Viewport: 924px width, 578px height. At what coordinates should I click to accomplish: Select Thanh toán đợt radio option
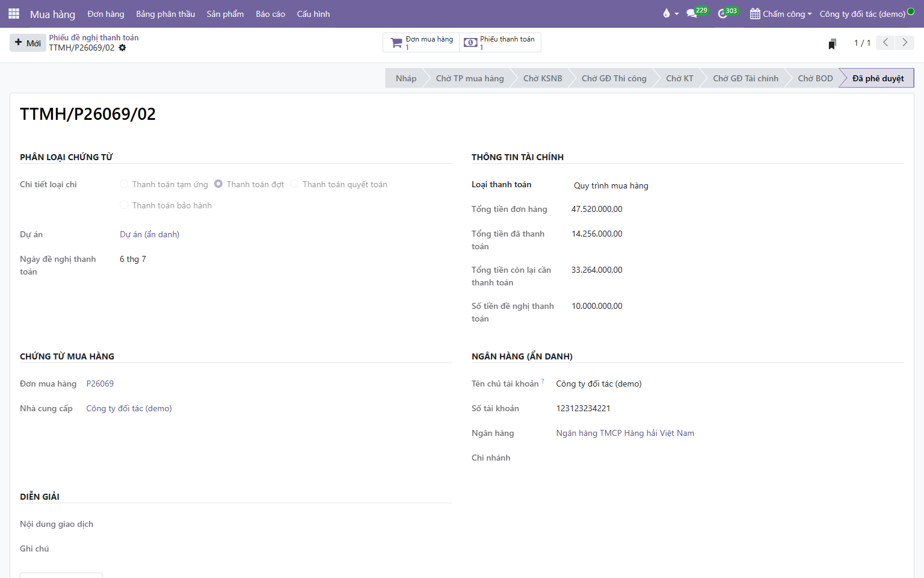point(218,184)
